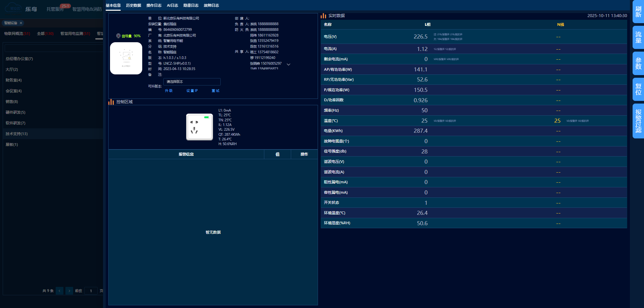
Task: Open the device photo placeholder thumbnail
Action: (126, 58)
